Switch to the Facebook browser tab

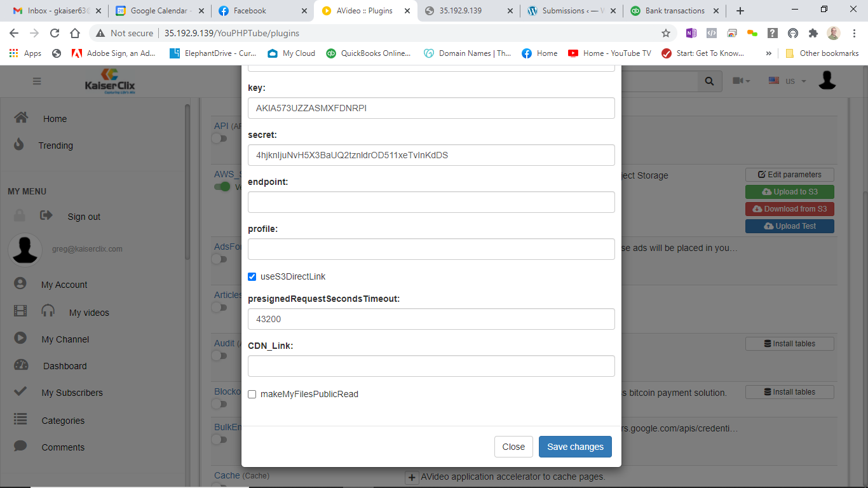[x=262, y=11]
